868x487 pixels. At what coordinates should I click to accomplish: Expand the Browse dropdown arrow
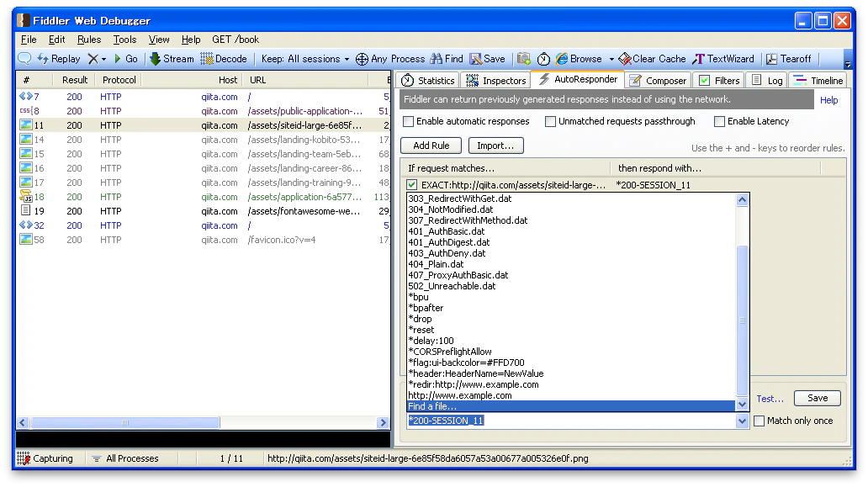[611, 59]
